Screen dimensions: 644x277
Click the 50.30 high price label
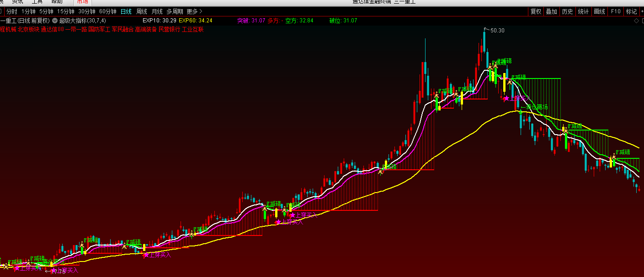tap(497, 31)
